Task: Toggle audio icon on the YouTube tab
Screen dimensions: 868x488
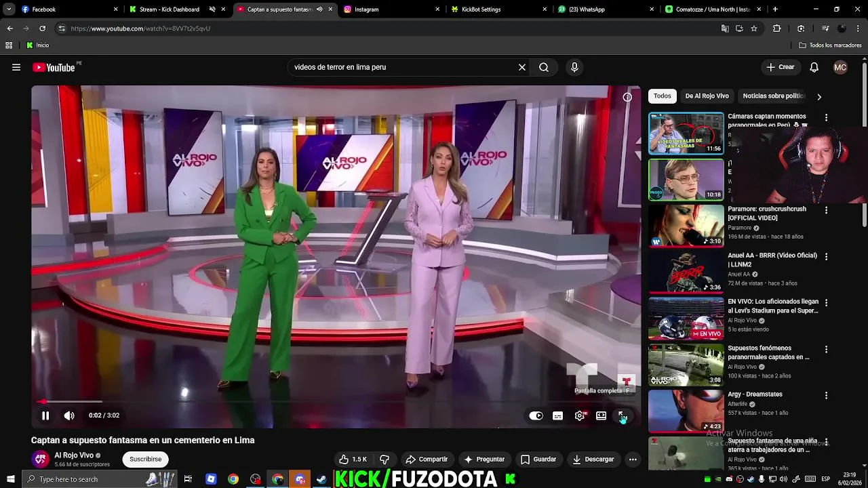Action: pos(319,9)
